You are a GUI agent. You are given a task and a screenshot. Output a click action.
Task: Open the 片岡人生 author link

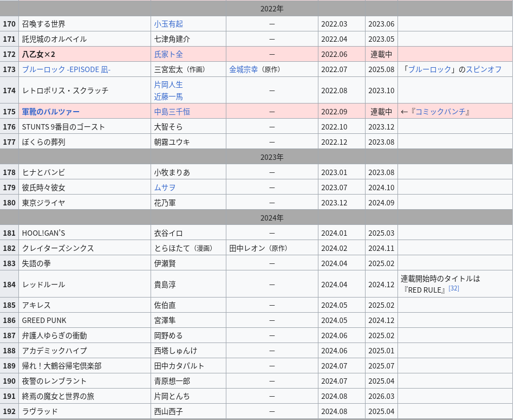coord(168,85)
